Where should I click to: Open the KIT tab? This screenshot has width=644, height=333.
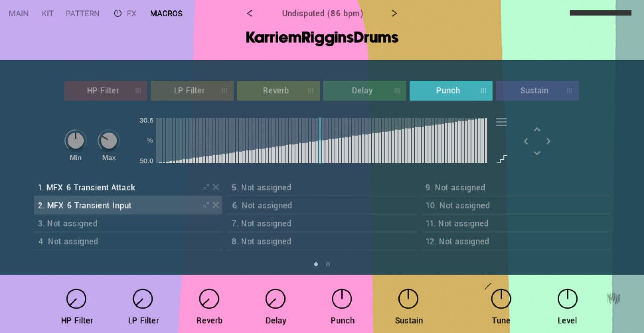[x=48, y=13]
